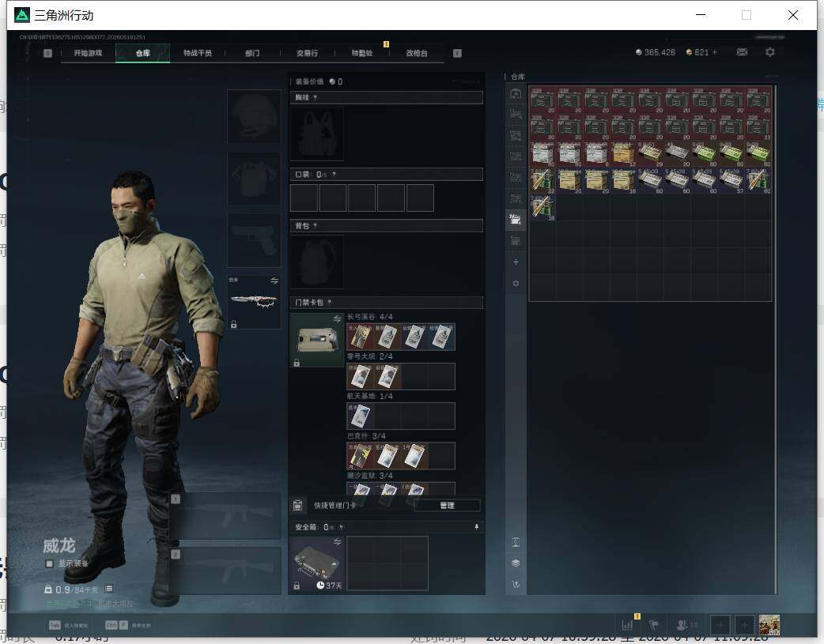
Task: Select the highlighted level IV storage box tab
Action: pos(516,220)
